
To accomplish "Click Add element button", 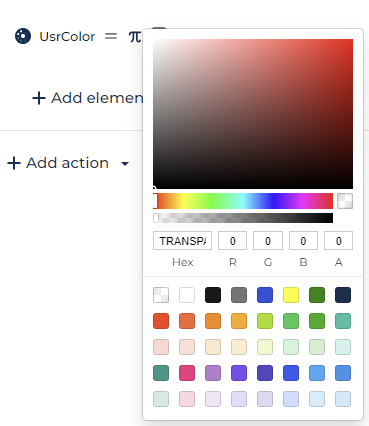I will [x=87, y=98].
